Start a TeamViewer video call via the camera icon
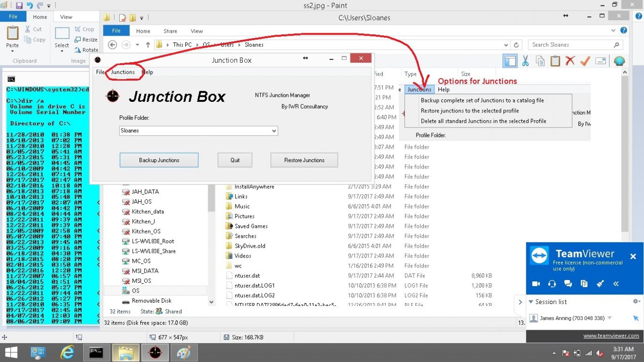The height and width of the screenshot is (362, 644). [535, 284]
